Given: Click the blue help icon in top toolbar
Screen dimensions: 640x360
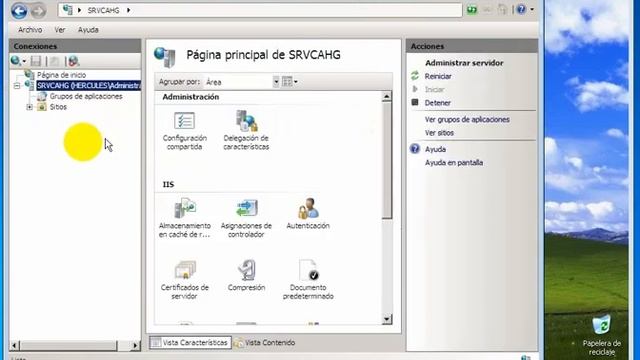Looking at the screenshot, I should [x=521, y=9].
